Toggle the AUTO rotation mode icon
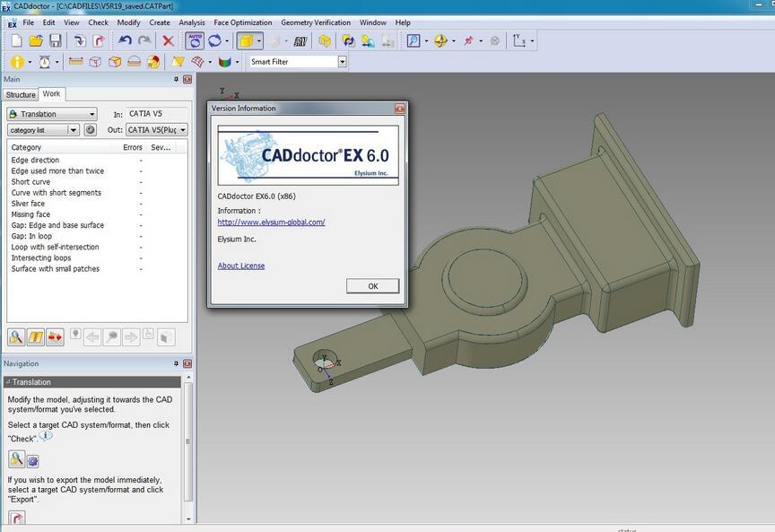Viewport: 775px width, 532px height. pyautogui.click(x=195, y=41)
